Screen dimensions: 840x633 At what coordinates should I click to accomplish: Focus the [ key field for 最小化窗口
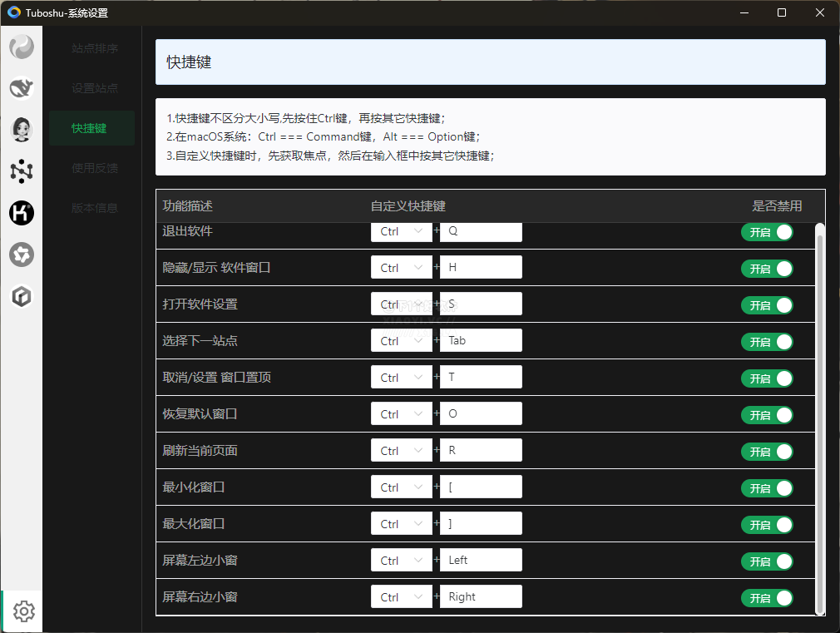[x=481, y=487]
